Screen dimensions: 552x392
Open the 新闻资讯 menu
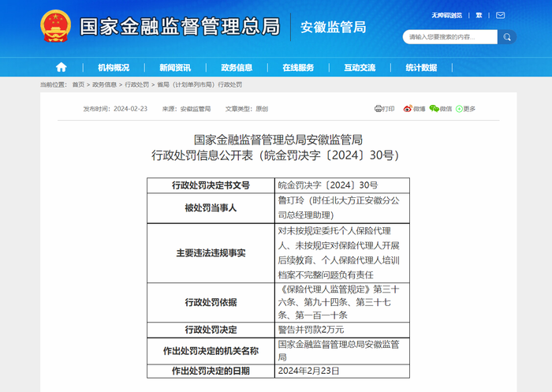pos(175,67)
